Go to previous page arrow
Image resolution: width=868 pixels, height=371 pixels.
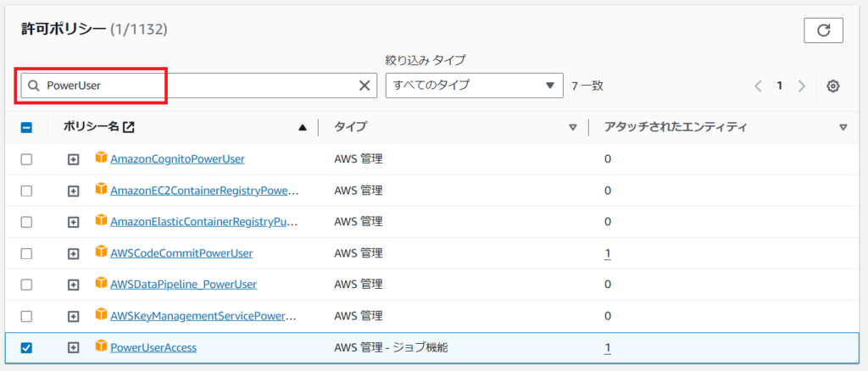758,86
